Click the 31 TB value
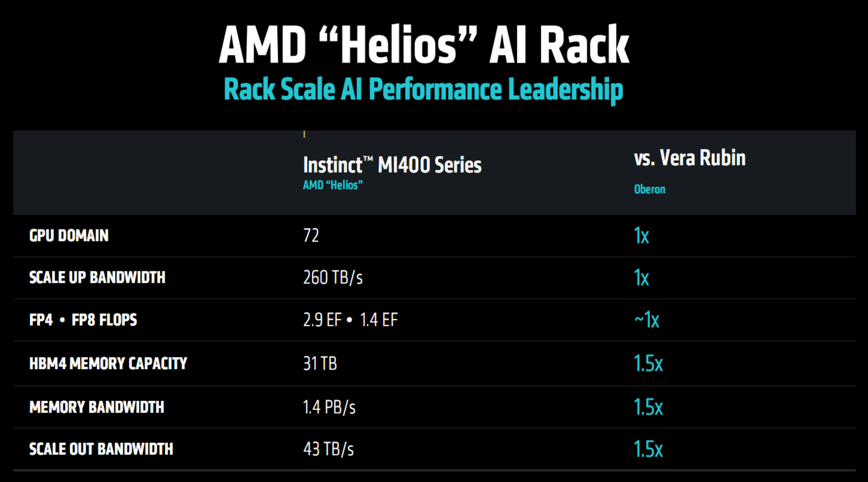Image resolution: width=868 pixels, height=482 pixels. tap(320, 363)
